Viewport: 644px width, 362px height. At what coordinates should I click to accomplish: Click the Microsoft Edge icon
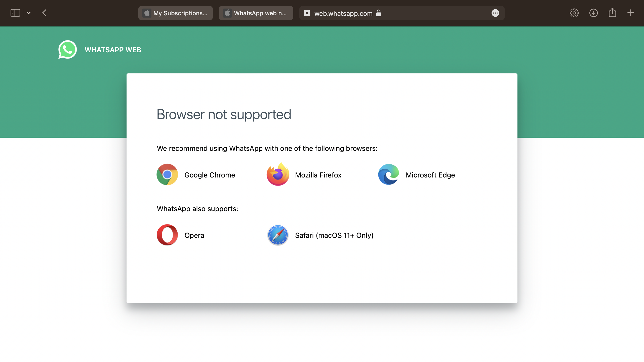tap(389, 175)
